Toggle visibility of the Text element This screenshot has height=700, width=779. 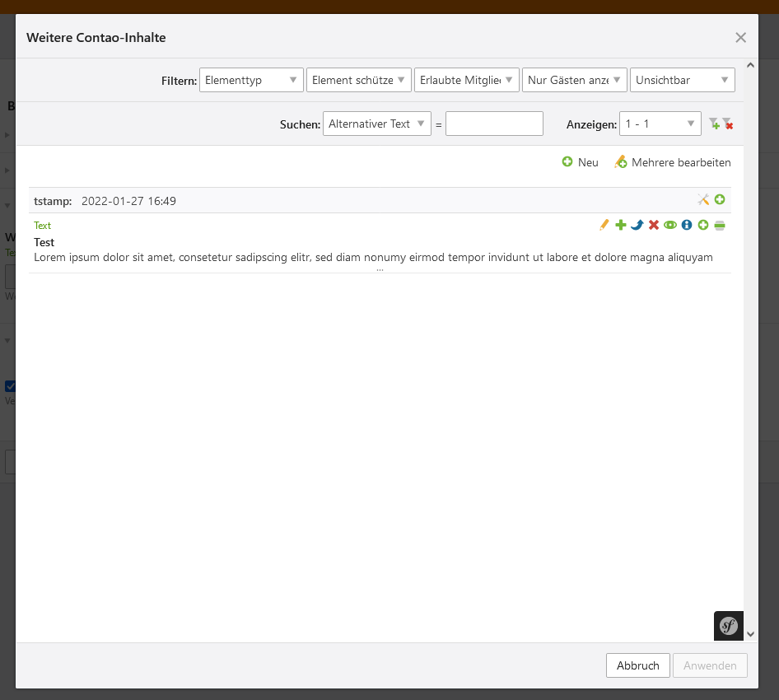click(x=670, y=225)
